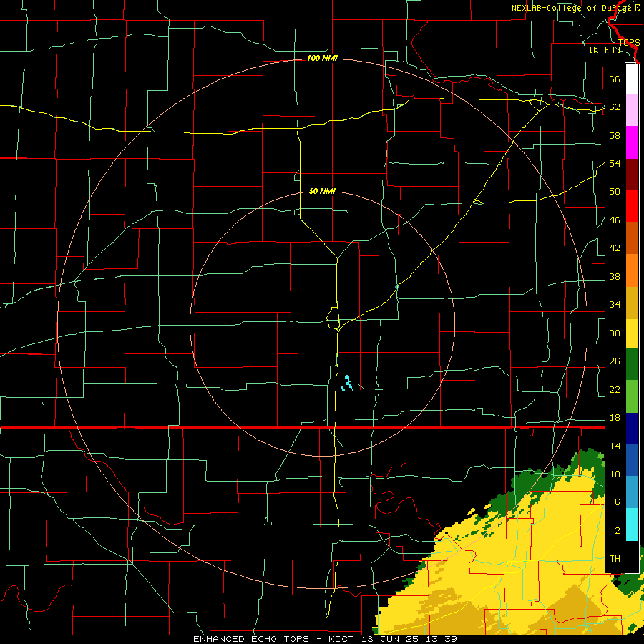Click the black TH legend swatch

[632, 557]
